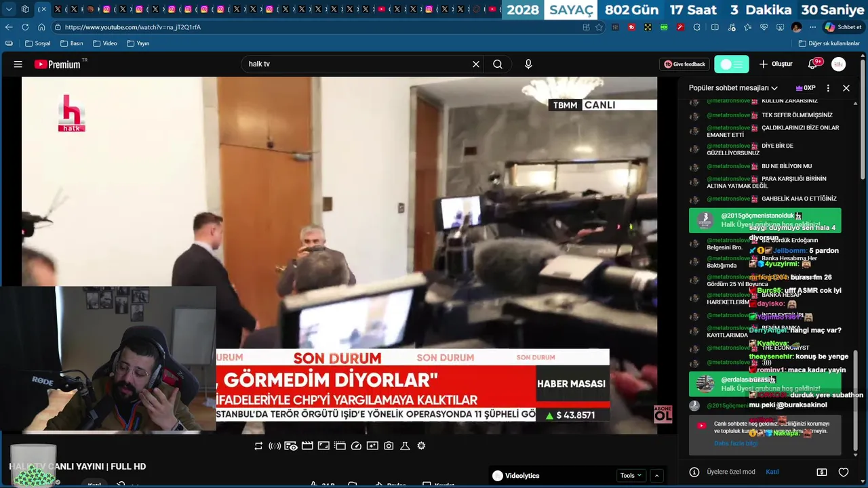
Task: Open the YouTube account avatar menu
Action: 839,64
